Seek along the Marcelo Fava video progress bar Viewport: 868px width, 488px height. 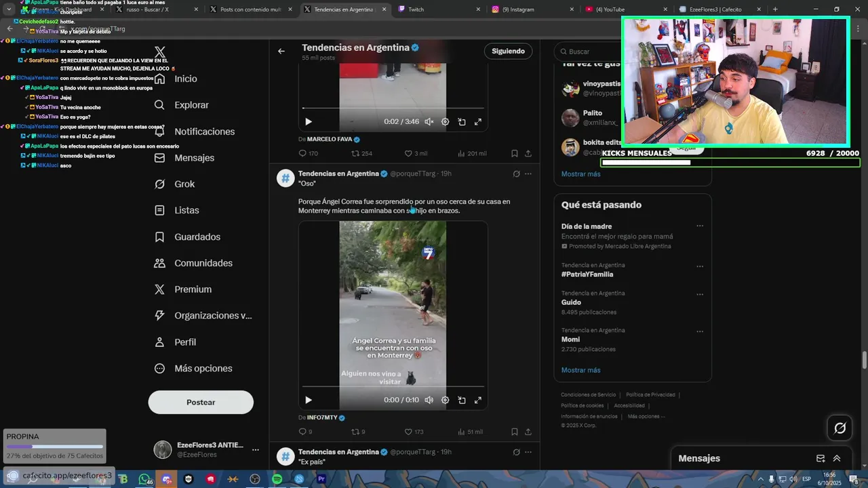(393, 108)
